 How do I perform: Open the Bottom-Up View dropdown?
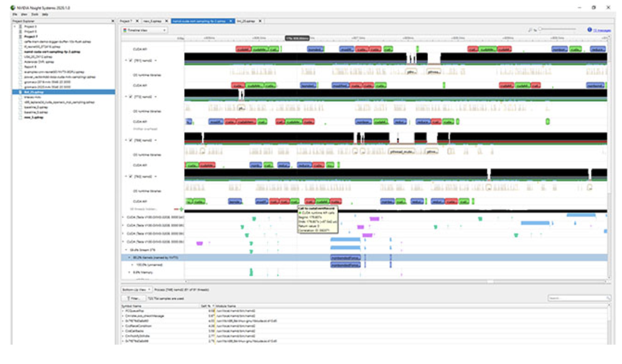pos(136,289)
